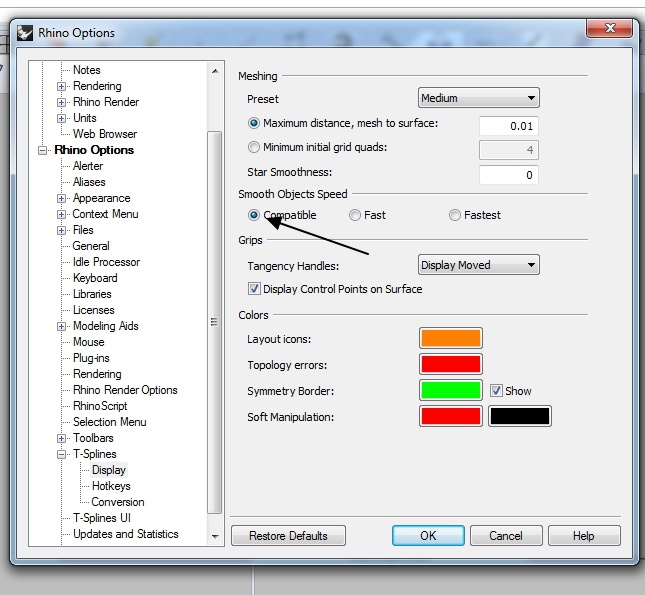Open the Aliases options page

[x=89, y=182]
